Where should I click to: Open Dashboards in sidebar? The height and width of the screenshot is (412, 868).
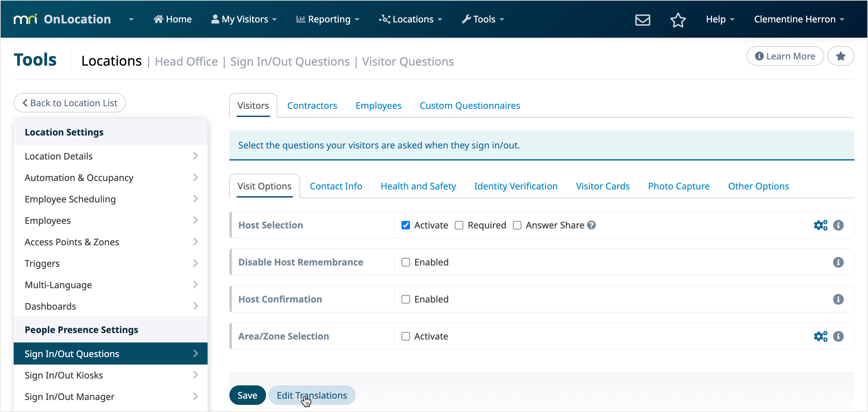pyautogui.click(x=110, y=306)
